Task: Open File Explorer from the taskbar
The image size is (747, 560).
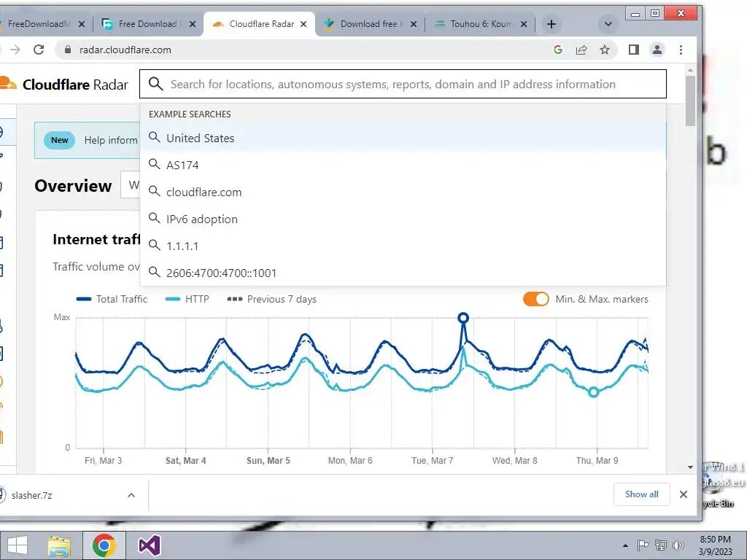Action: coord(59,546)
